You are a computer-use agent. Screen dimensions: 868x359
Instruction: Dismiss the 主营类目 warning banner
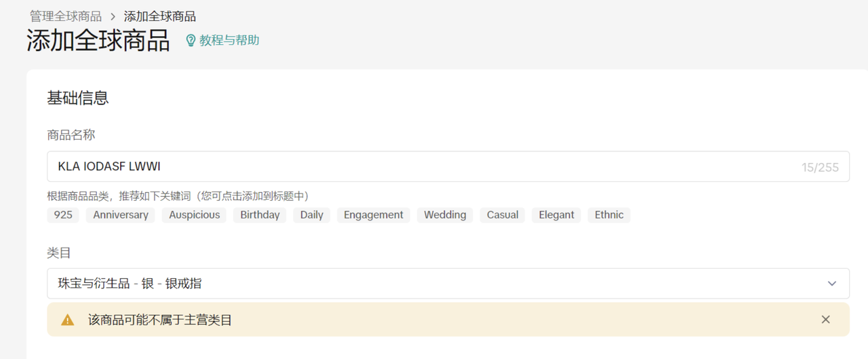pos(825,320)
